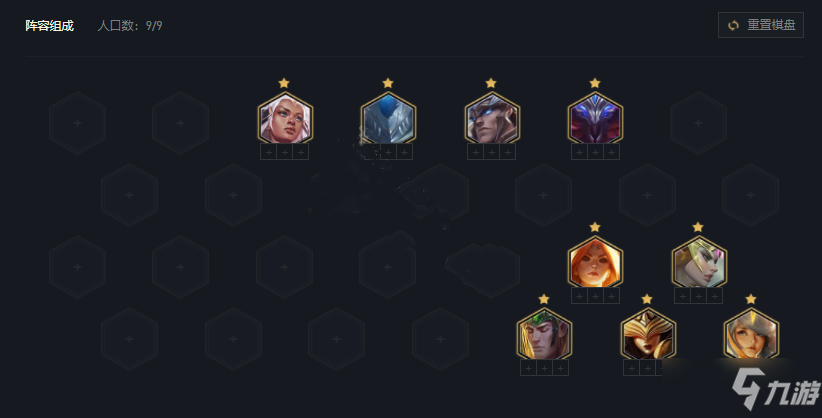
Task: Open the 阵容组成 section heading
Action: click(49, 26)
